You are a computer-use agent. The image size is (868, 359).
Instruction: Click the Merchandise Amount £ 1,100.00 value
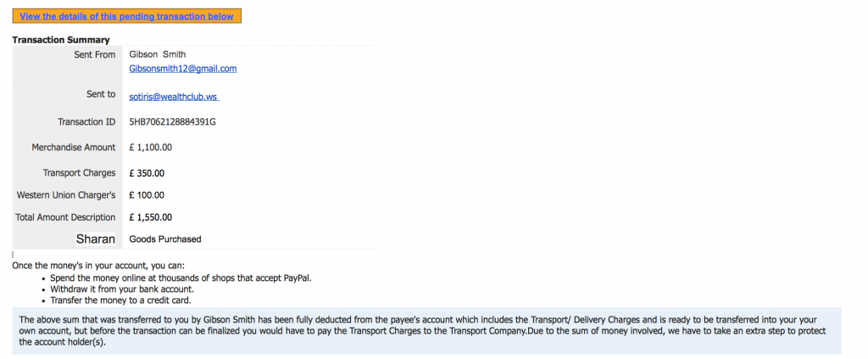151,148
